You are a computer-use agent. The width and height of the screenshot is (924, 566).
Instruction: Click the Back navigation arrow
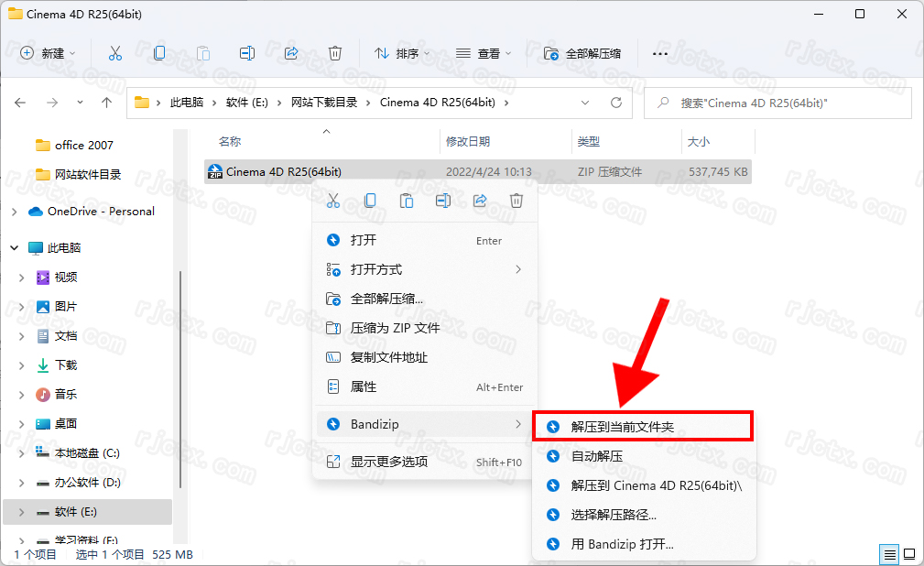tap(21, 103)
